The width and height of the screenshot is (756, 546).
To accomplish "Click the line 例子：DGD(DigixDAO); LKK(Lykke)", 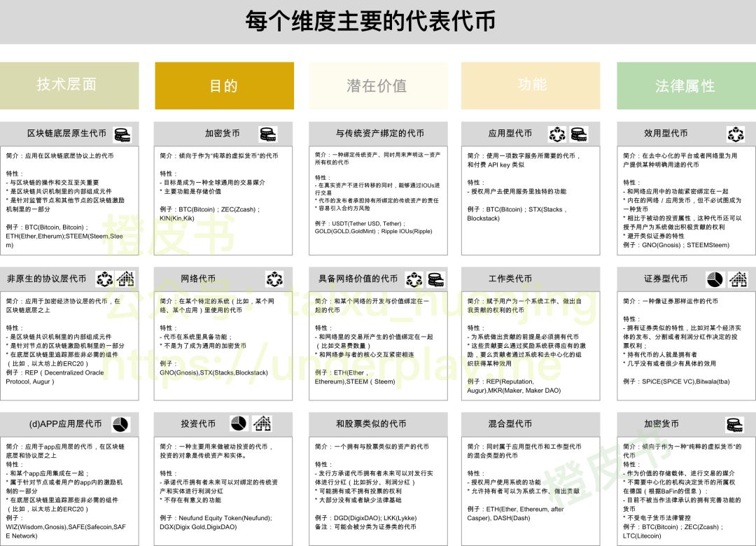I will [366, 518].
